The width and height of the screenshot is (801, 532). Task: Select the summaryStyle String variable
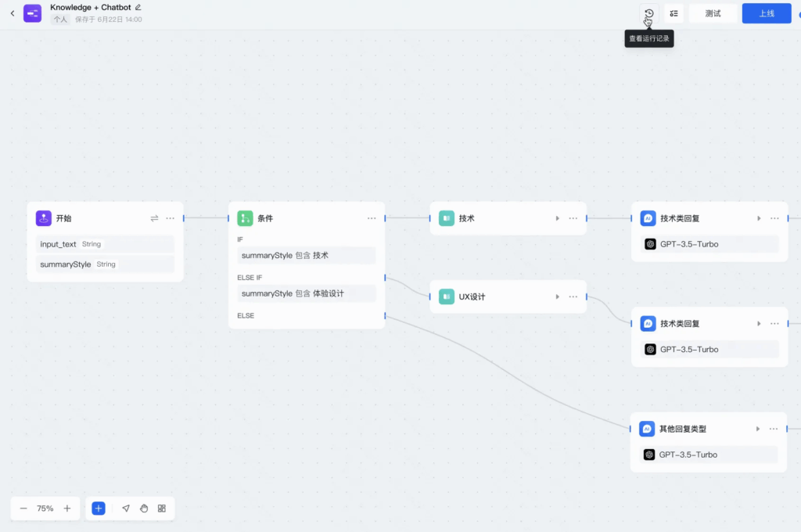click(x=105, y=264)
